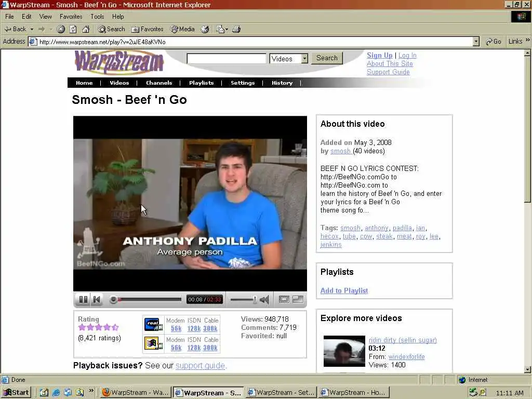The height and width of the screenshot is (399, 532).
Task: Open the About This Site link
Action: coord(390,64)
